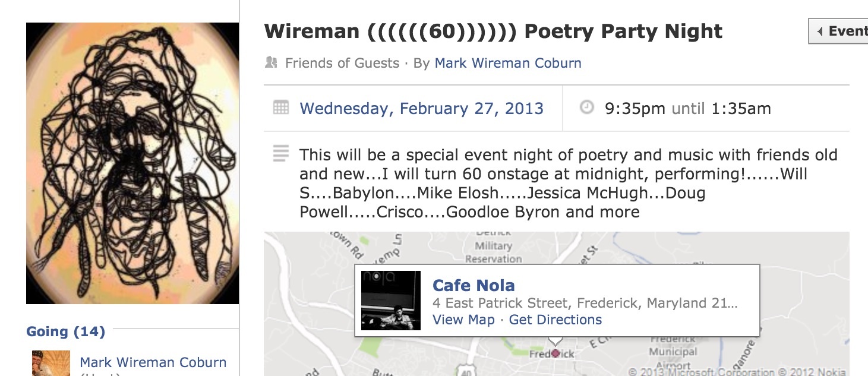868x376 pixels.
Task: Click the View Map link
Action: coord(463,320)
